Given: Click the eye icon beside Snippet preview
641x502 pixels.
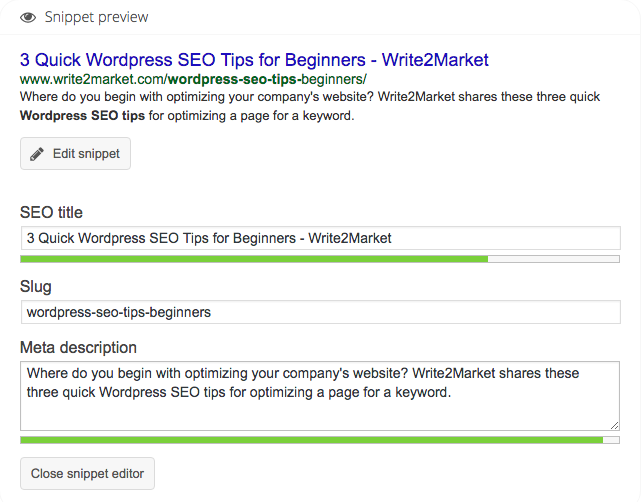Looking at the screenshot, I should [x=28, y=18].
